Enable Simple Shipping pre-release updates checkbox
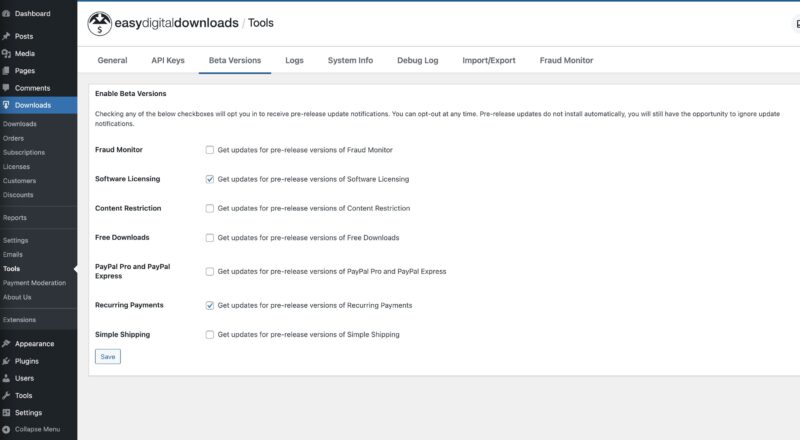This screenshot has height=440, width=800. tap(210, 335)
